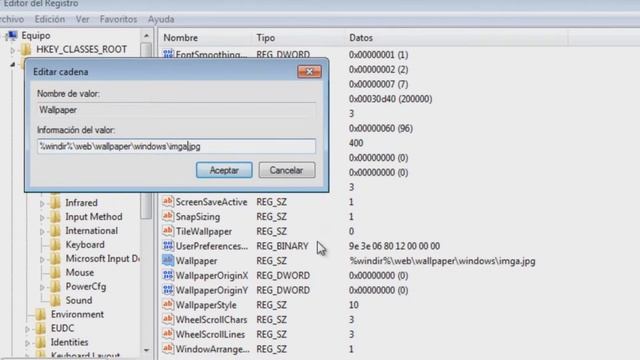Click the Infrared folder icon
Image resolution: width=640 pixels, height=360 pixels.
55,203
